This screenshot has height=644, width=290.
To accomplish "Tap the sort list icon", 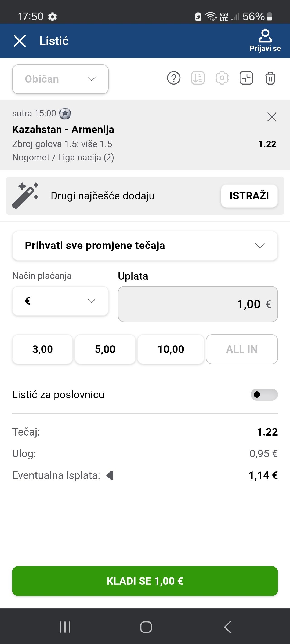I will point(198,78).
